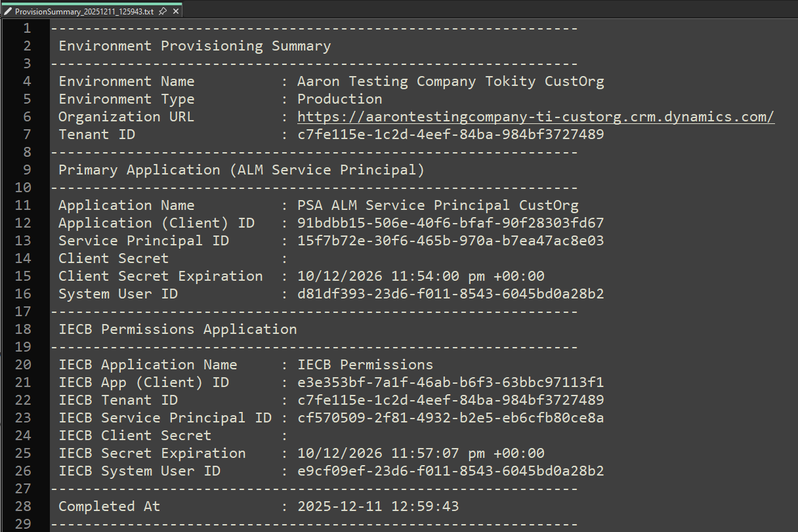The image size is (798, 532).
Task: Click the Completed At timestamp value
Action: (x=377, y=506)
